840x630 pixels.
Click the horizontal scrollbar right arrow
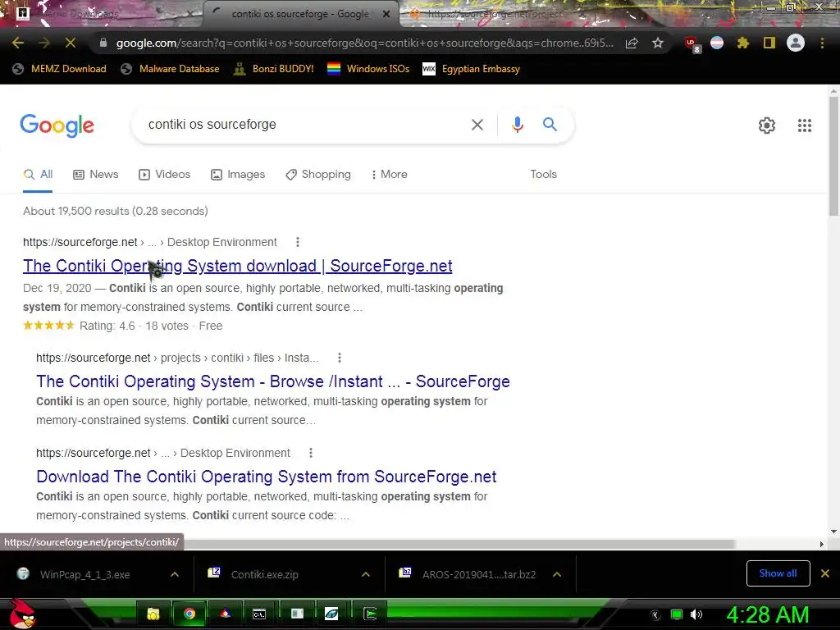[821, 545]
